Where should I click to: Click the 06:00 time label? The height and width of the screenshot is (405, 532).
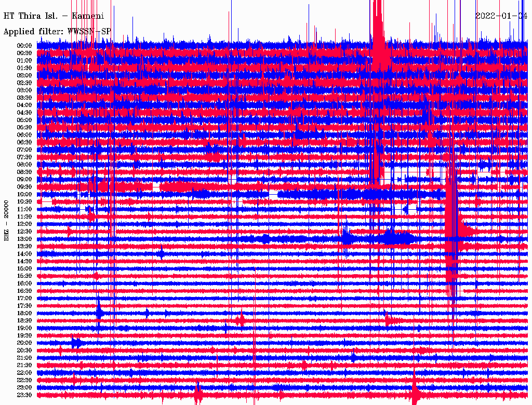click(x=24, y=134)
